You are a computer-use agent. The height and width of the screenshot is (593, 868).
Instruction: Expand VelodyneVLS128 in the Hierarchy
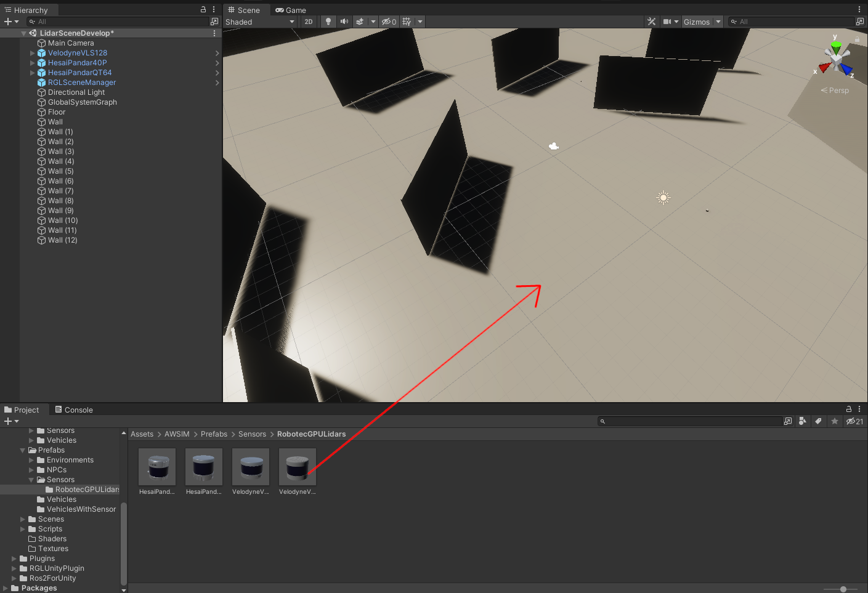click(33, 53)
